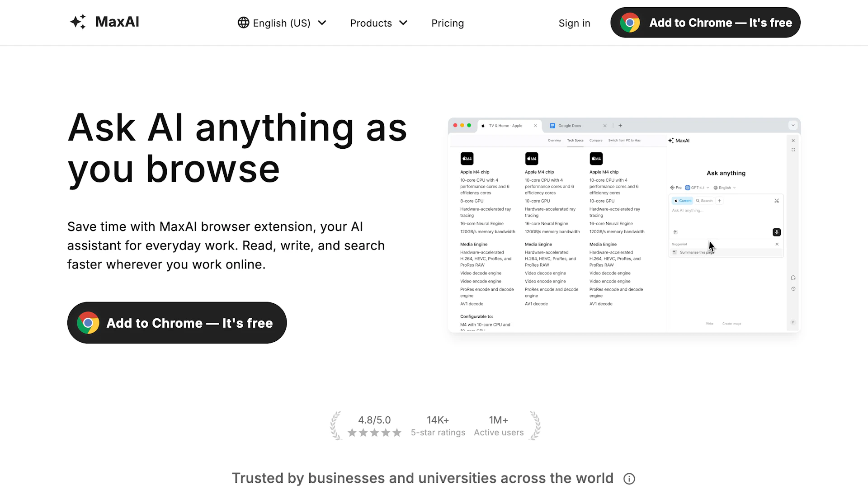The height and width of the screenshot is (490, 868).
Task: Click the "1M+" users count
Action: 499,420
